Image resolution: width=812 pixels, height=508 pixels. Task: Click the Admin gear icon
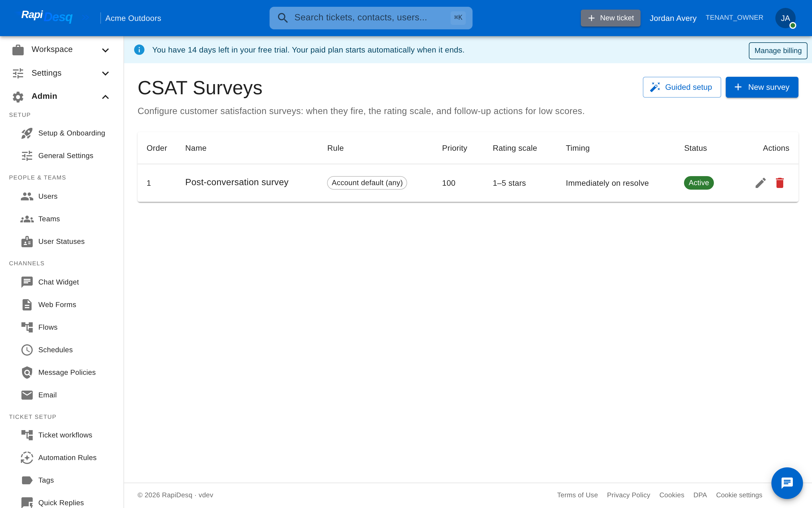18,97
